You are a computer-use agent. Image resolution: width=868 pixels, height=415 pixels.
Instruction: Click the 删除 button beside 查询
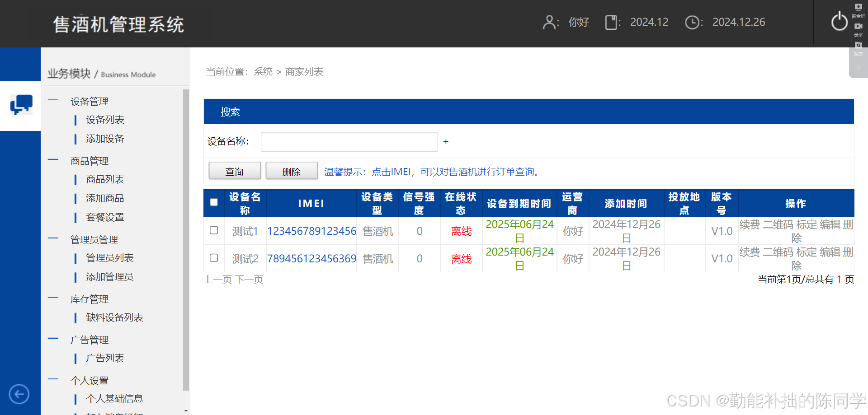click(292, 171)
